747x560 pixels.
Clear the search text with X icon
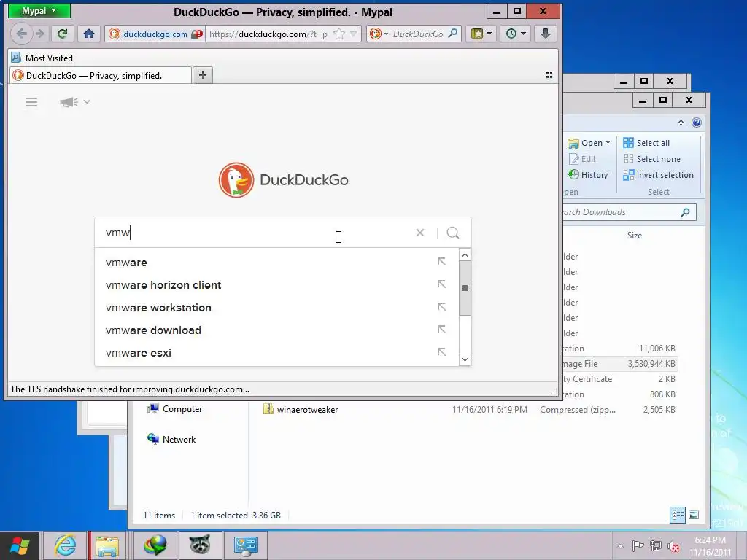[419, 233]
